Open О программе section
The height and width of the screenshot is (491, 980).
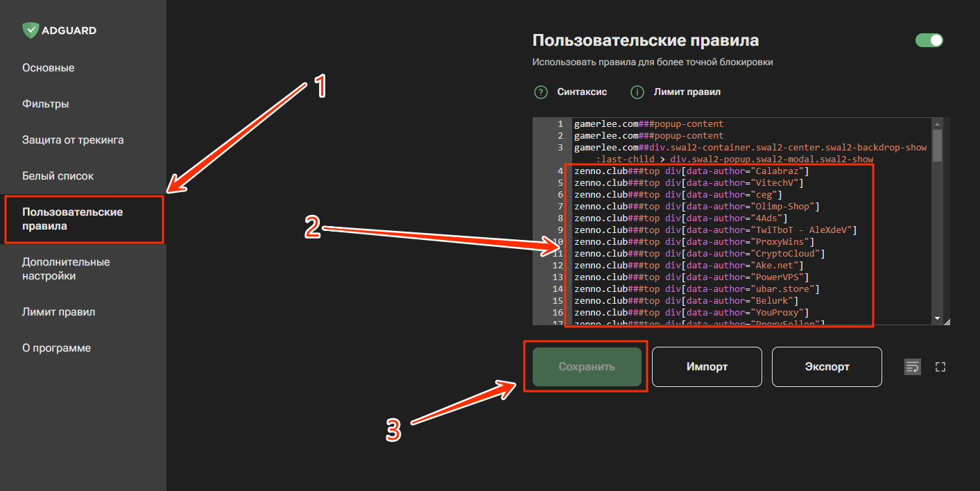point(56,348)
